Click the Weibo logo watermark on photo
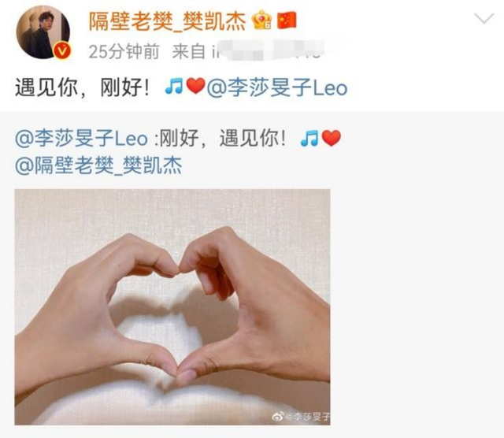Viewport: 504px width, 438px height. (x=278, y=417)
